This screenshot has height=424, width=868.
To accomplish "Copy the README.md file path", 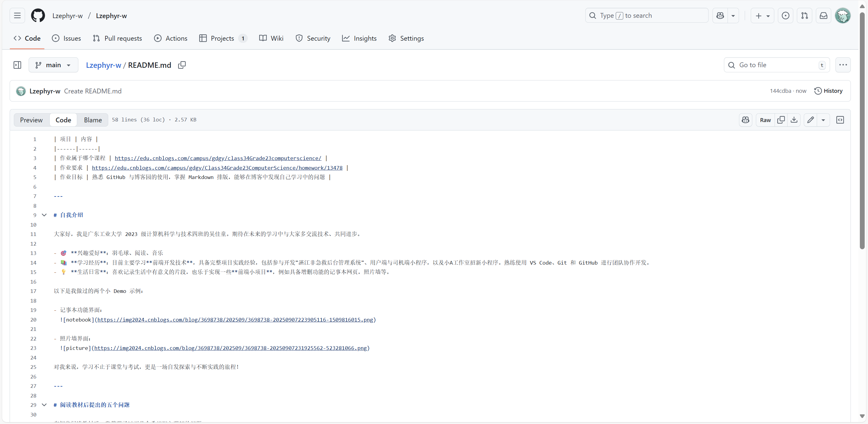I will 182,65.
